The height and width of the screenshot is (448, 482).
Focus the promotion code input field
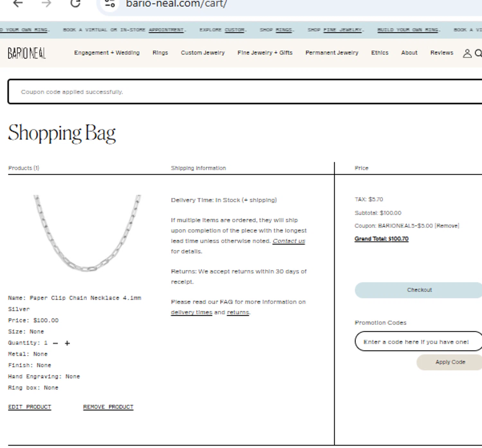[419, 342]
